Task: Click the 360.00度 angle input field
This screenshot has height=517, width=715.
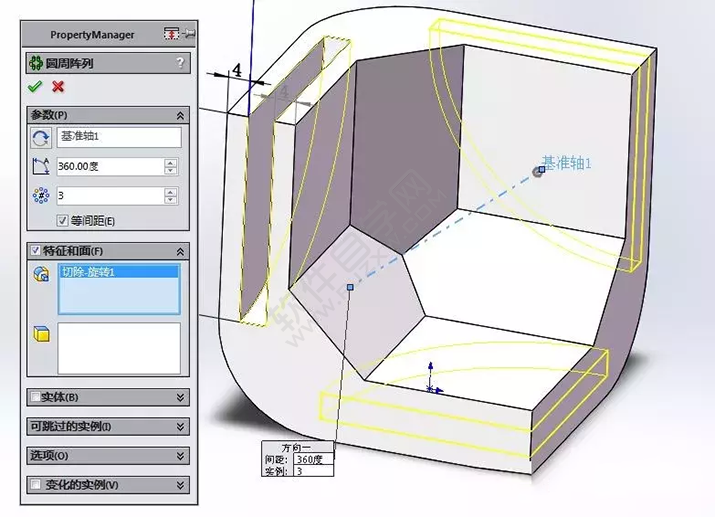Action: pyautogui.click(x=110, y=166)
